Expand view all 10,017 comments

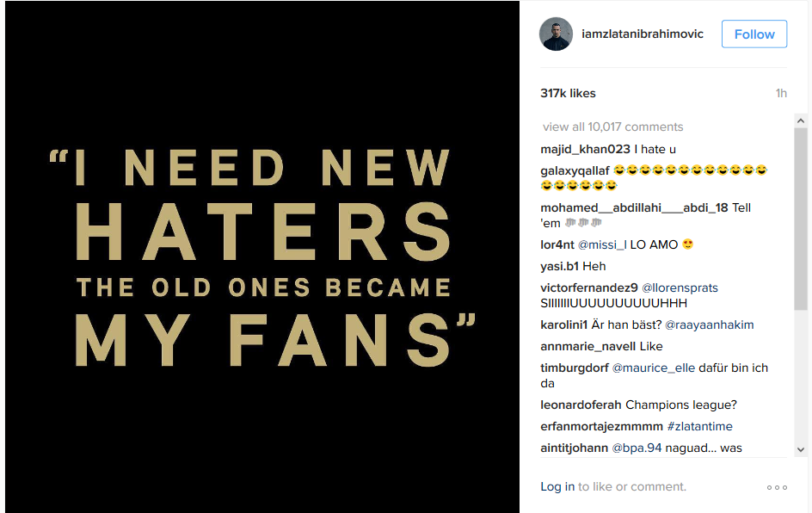[612, 127]
